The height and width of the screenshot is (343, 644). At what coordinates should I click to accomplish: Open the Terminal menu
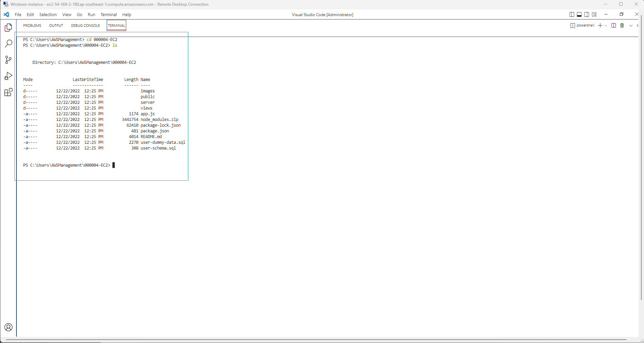click(109, 14)
